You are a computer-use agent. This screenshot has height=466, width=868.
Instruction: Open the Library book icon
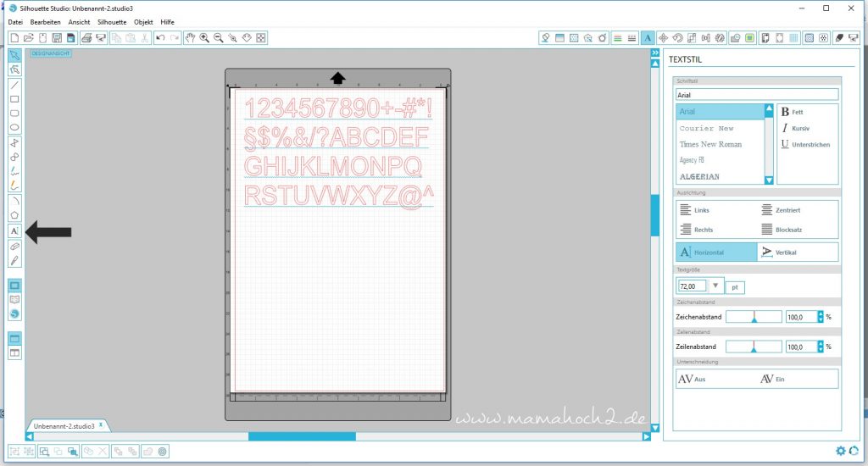point(14,299)
